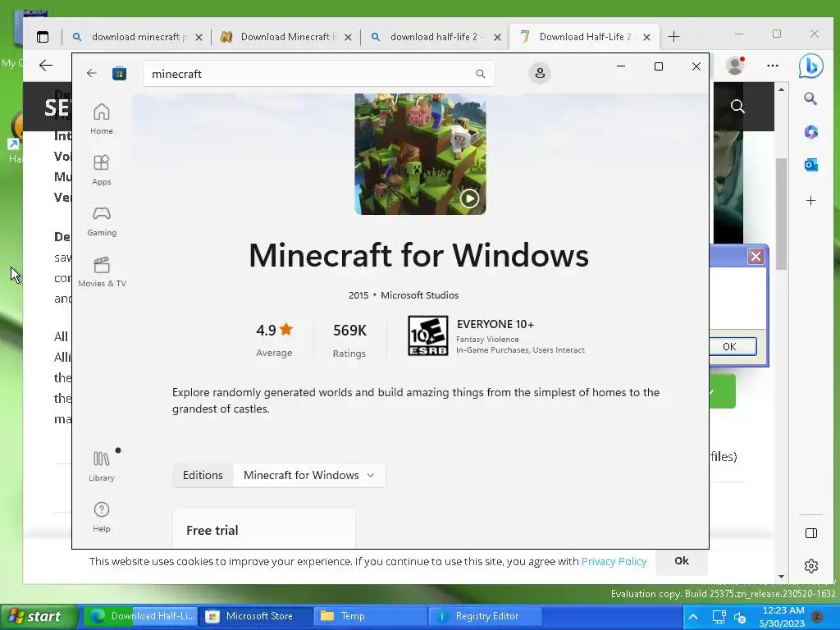840x630 pixels.
Task: Click Edge page scrollbar down arrow
Action: [781, 577]
